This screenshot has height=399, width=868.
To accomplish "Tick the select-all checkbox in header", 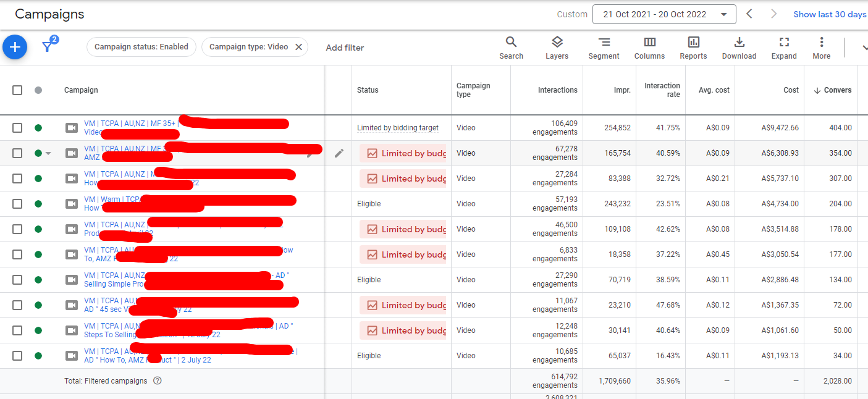I will click(x=17, y=90).
